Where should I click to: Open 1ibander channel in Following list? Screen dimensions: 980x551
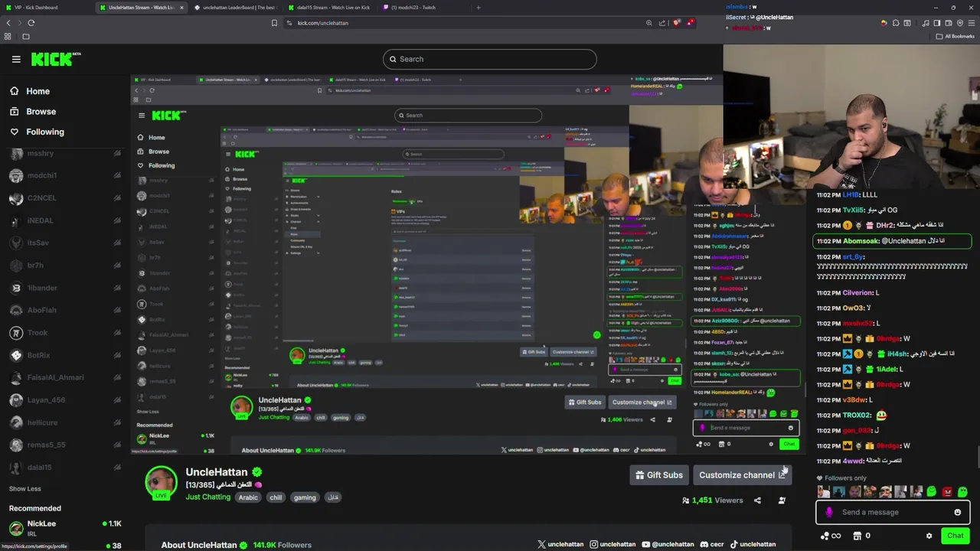[64, 288]
